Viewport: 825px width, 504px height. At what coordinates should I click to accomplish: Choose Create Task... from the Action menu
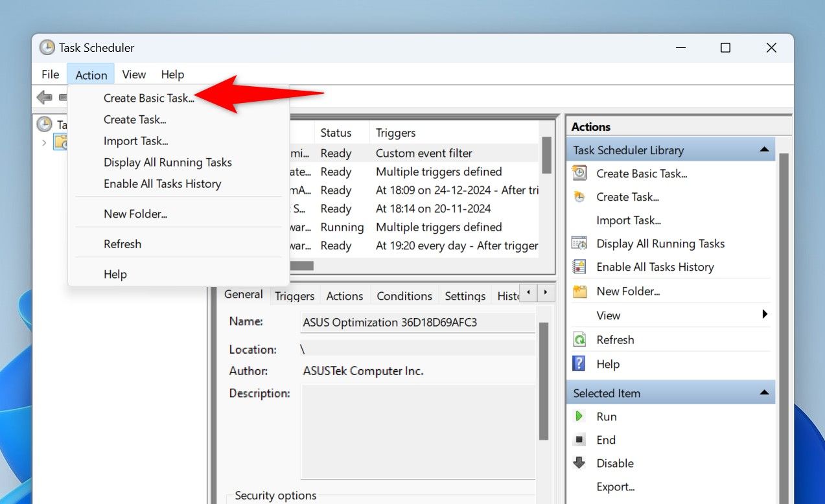[x=135, y=119]
